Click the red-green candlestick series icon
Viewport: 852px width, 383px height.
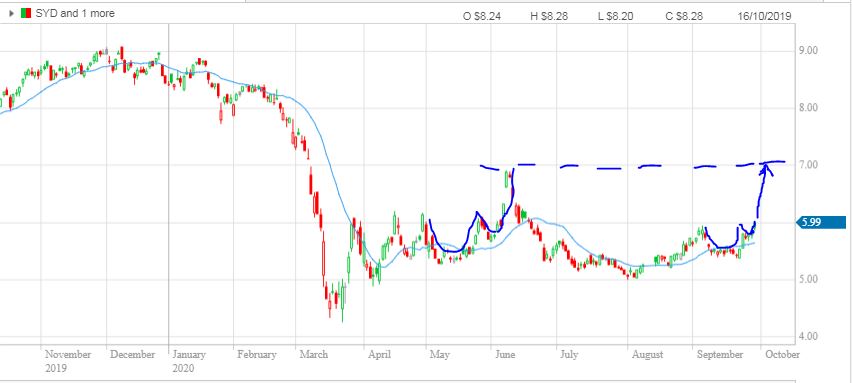pyautogui.click(x=26, y=14)
